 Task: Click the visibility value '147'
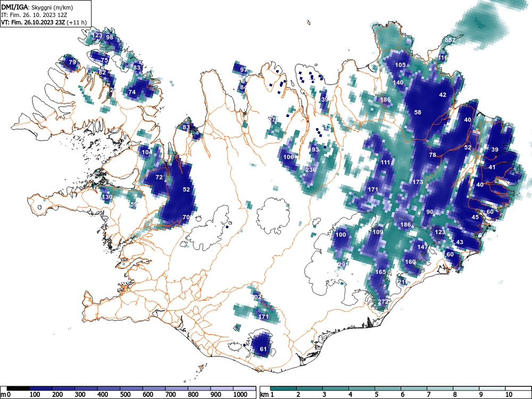(423, 247)
